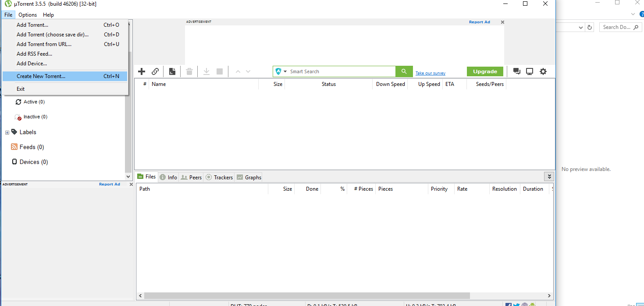Open Add Torrent from URL link icon
The width and height of the screenshot is (644, 306).
[x=155, y=71]
